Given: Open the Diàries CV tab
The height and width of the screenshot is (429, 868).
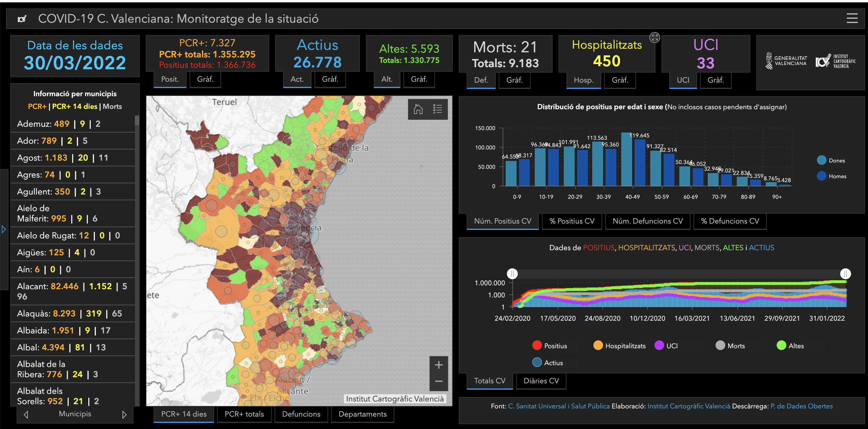Looking at the screenshot, I should (541, 381).
